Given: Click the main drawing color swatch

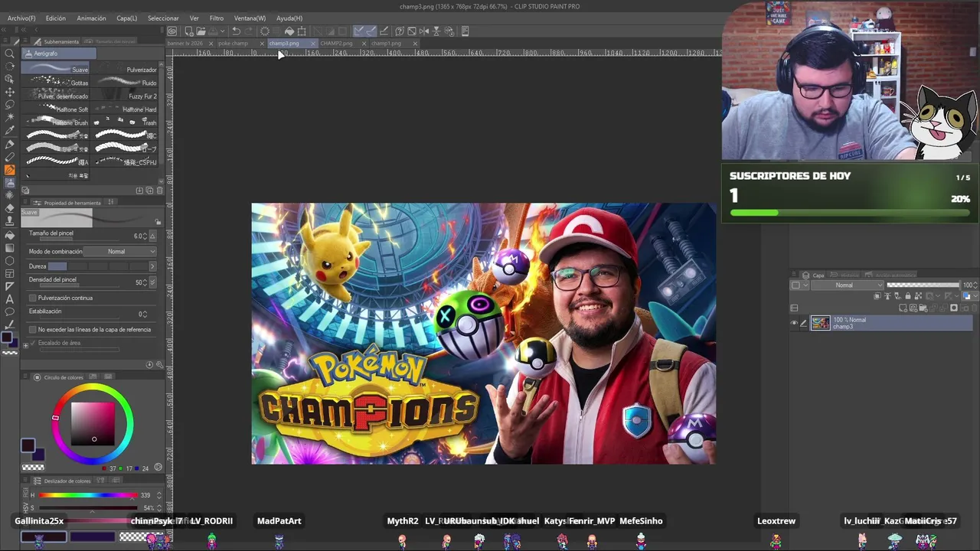Looking at the screenshot, I should point(28,445).
